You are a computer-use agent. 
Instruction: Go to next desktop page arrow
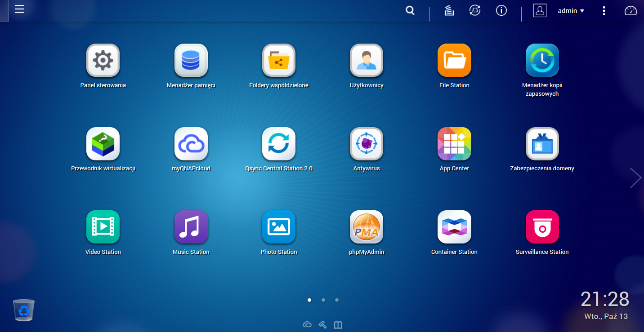(x=635, y=177)
